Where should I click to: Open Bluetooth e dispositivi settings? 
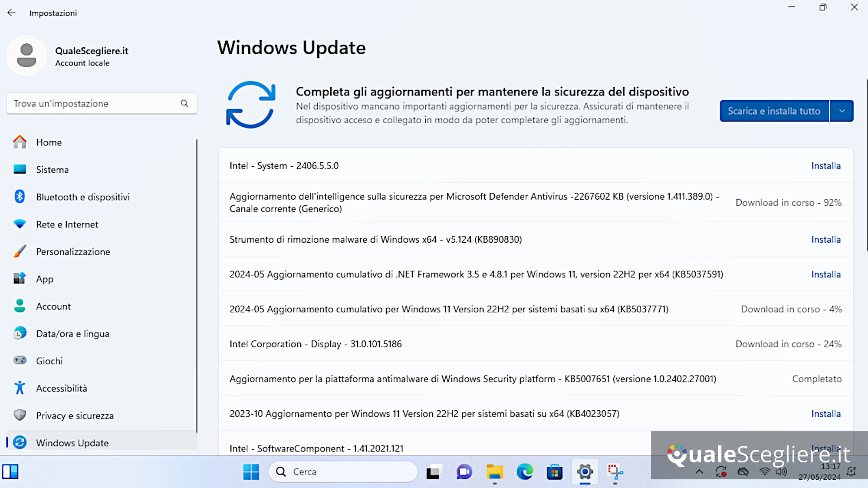[x=82, y=197]
